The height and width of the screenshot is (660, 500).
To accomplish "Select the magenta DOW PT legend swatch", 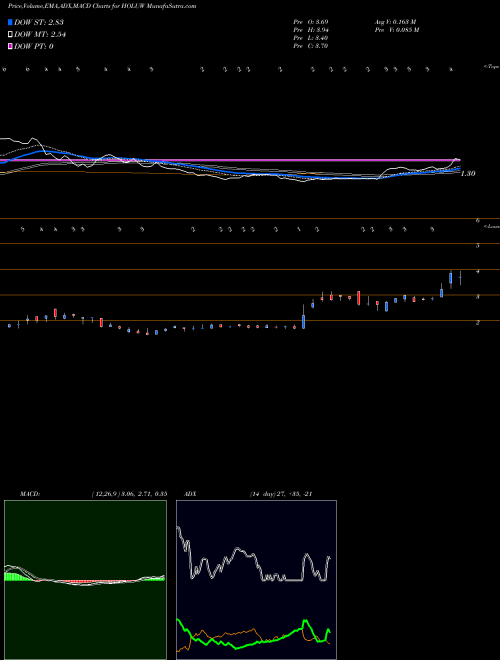I will (x=10, y=46).
